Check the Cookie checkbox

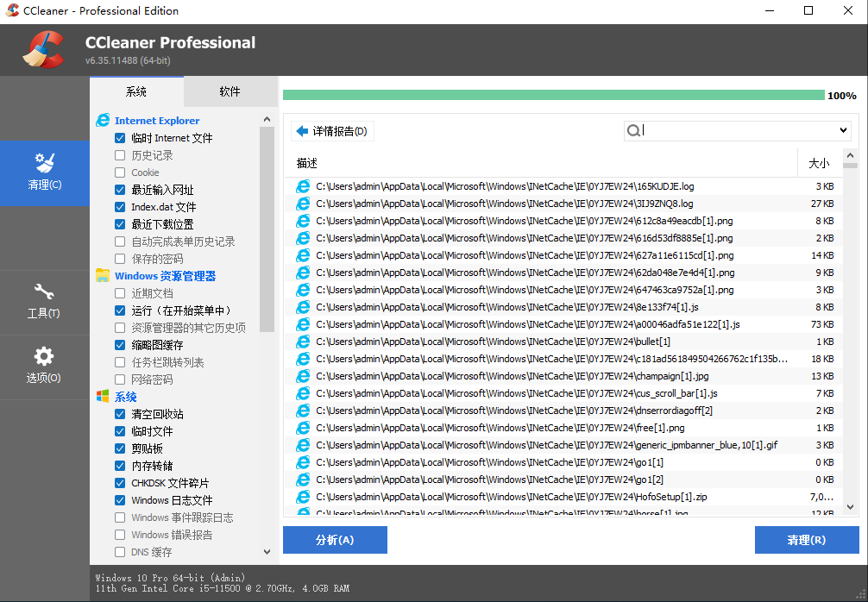pyautogui.click(x=120, y=172)
